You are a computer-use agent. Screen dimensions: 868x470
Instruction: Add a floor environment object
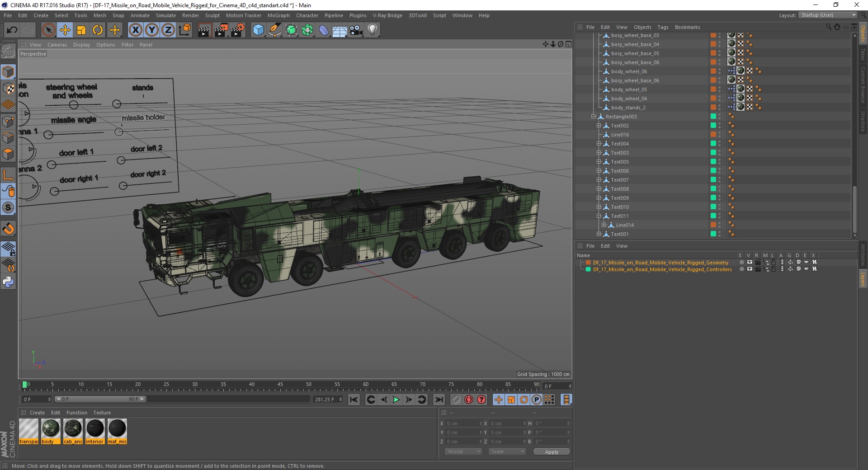tap(340, 30)
